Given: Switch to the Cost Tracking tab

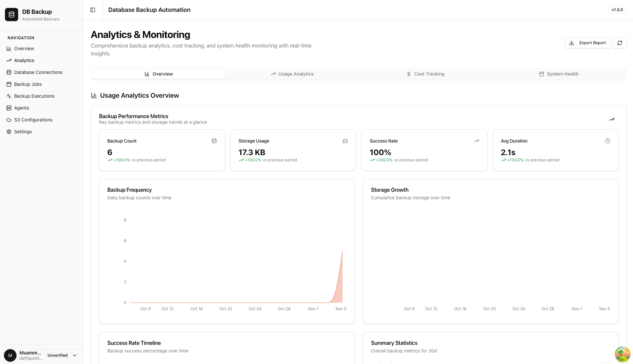Looking at the screenshot, I should tap(425, 74).
